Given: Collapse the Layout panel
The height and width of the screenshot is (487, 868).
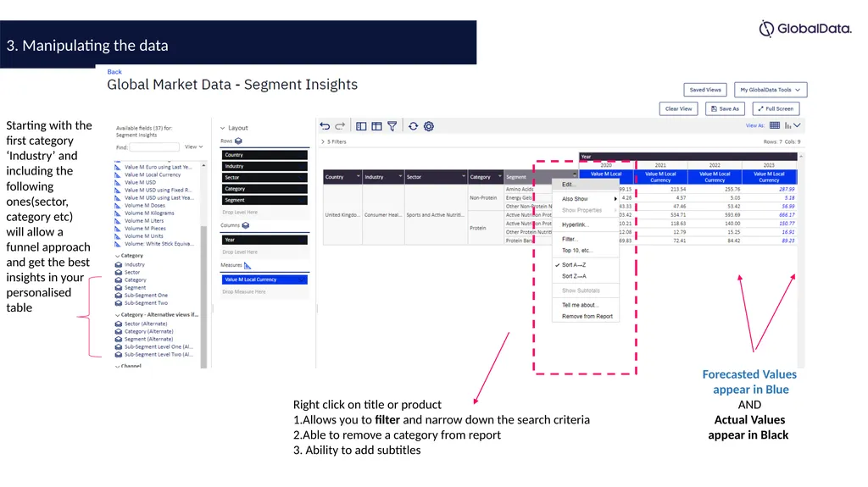Looking at the screenshot, I should pyautogui.click(x=223, y=128).
